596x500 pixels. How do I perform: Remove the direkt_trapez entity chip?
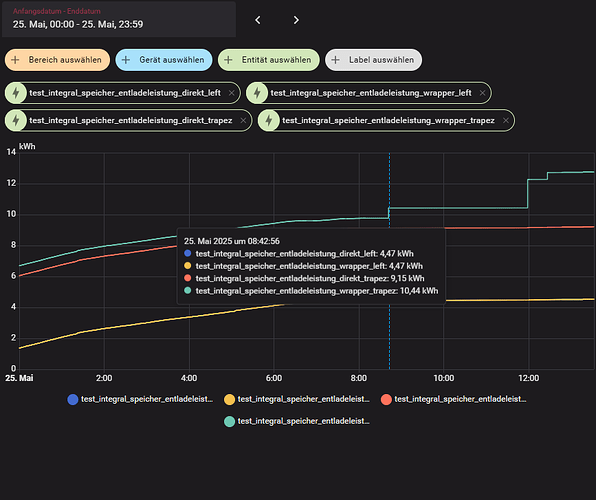pyautogui.click(x=243, y=121)
